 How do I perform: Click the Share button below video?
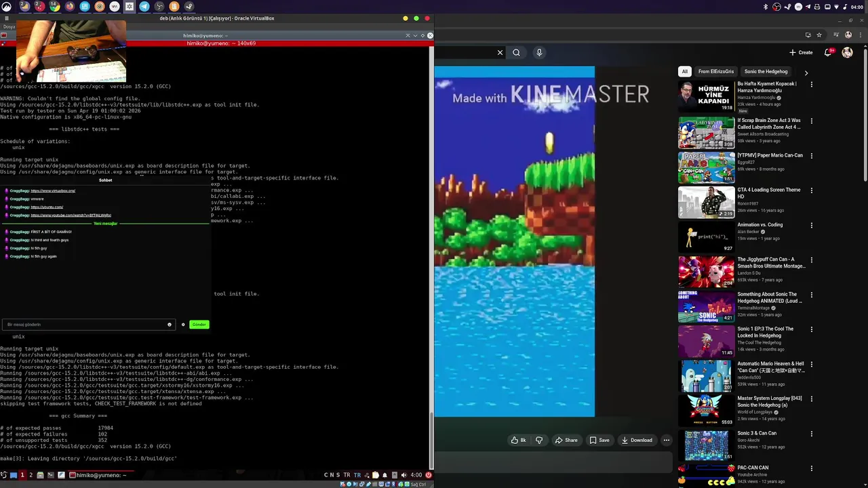pos(566,440)
